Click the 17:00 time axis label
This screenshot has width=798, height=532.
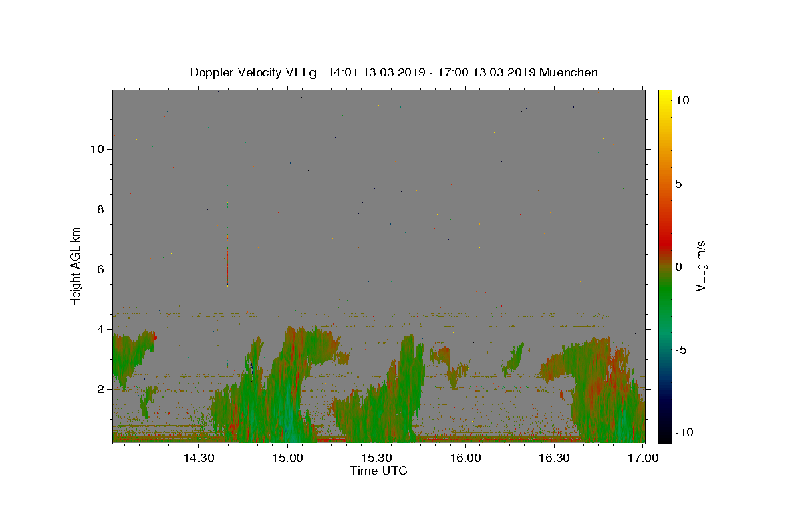[643, 458]
